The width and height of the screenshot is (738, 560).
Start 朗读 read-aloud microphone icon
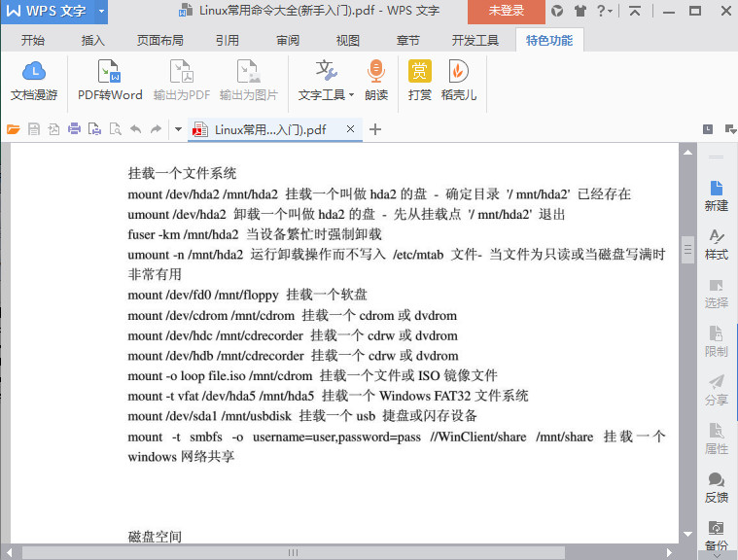click(376, 72)
